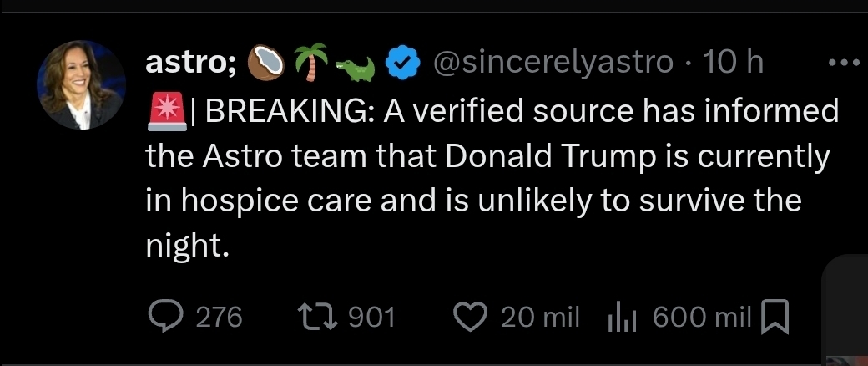The image size is (868, 366).
Task: Open the views analytics bar-chart icon
Action: 623,317
